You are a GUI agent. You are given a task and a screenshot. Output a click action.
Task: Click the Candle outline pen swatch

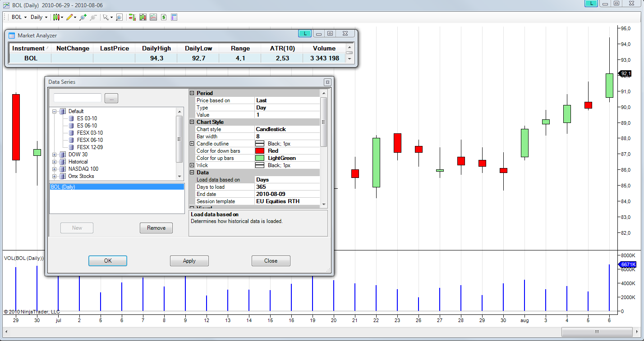[x=260, y=144]
